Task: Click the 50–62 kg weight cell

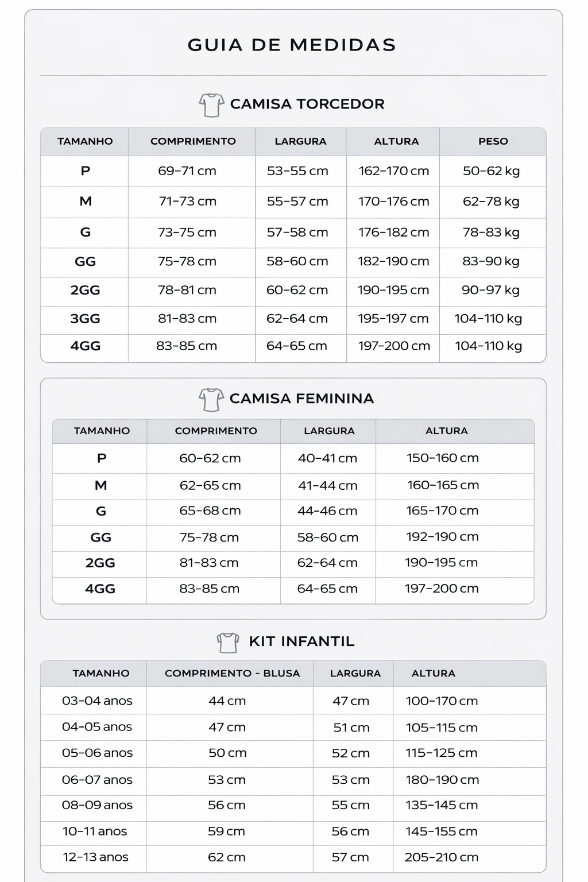Action: 492,171
